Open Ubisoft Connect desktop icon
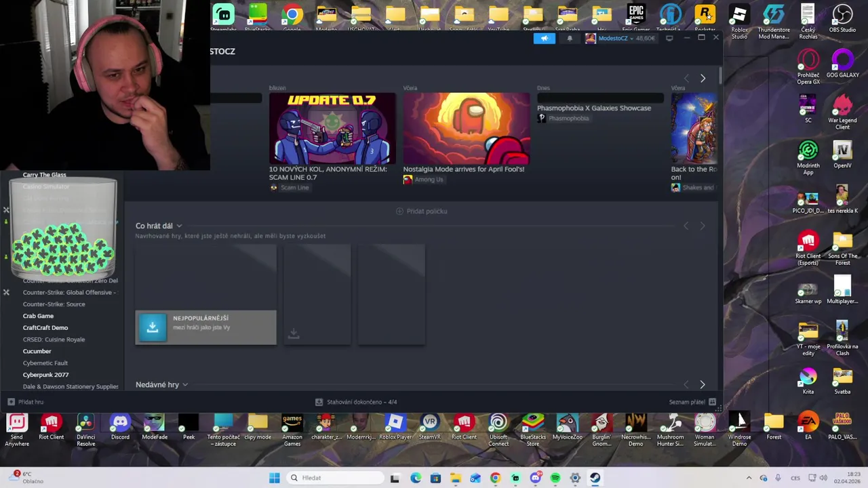Screen dimensions: 868x488 pyautogui.click(x=498, y=428)
